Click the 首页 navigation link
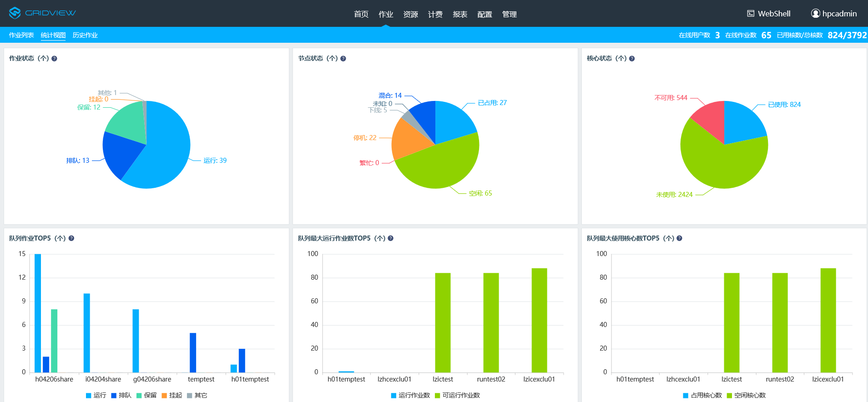The height and width of the screenshot is (402, 868). point(361,14)
